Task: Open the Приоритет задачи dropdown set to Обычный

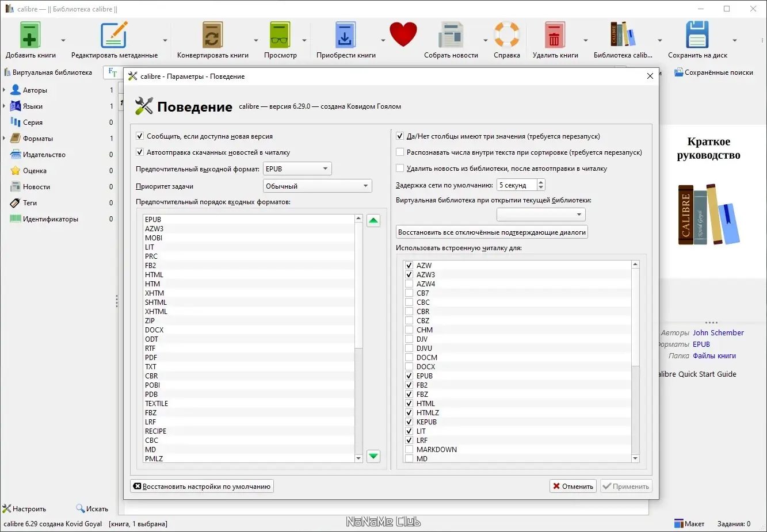Action: [x=317, y=186]
